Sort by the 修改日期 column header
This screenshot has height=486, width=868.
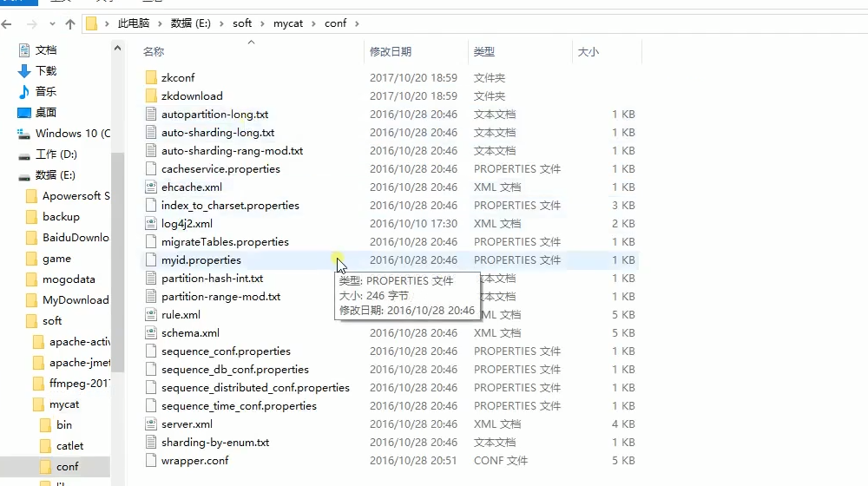(x=391, y=51)
